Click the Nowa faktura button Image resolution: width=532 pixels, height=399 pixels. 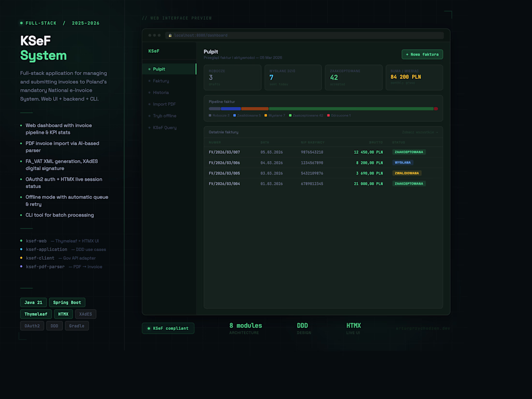[422, 54]
